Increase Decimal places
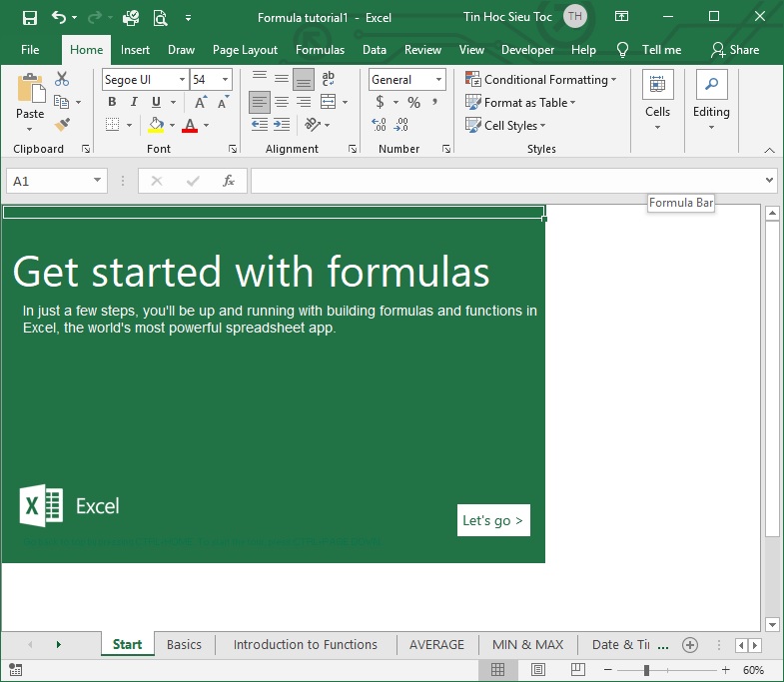 pos(379,125)
